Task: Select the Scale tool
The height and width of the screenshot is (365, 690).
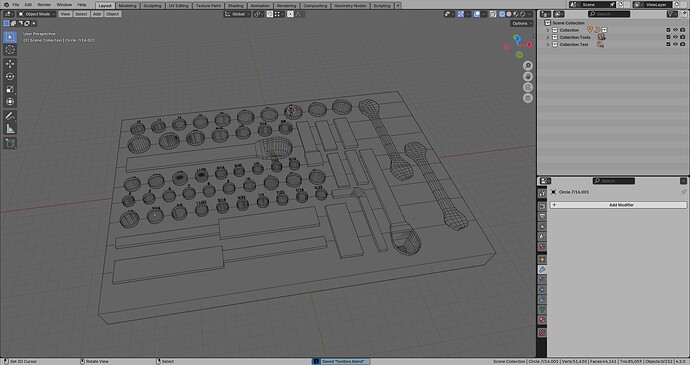Action: click(x=10, y=89)
